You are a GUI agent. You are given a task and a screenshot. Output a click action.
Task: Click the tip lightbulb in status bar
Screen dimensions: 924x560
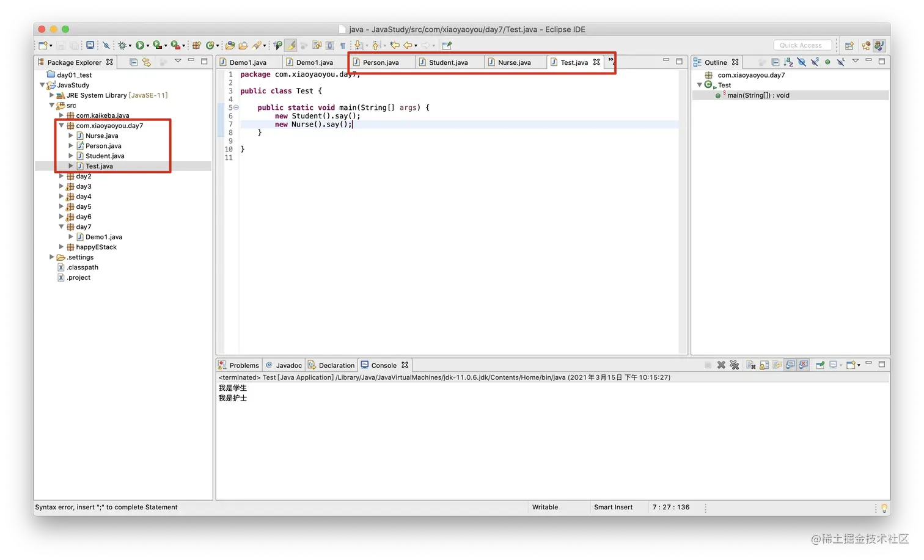[884, 507]
